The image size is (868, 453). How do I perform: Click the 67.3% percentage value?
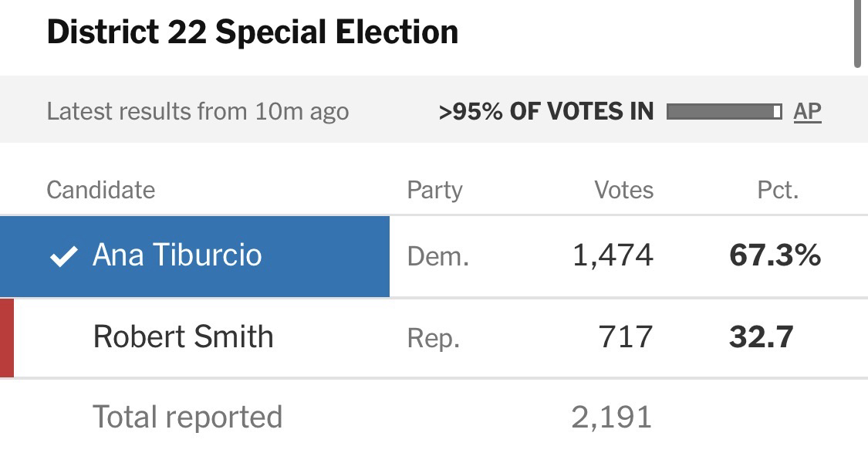[775, 255]
